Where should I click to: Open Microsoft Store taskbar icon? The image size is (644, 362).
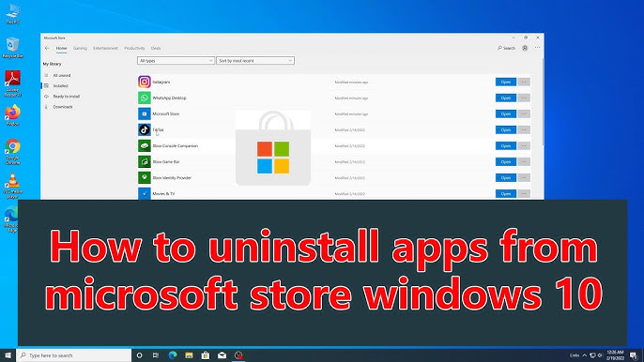[x=206, y=355]
